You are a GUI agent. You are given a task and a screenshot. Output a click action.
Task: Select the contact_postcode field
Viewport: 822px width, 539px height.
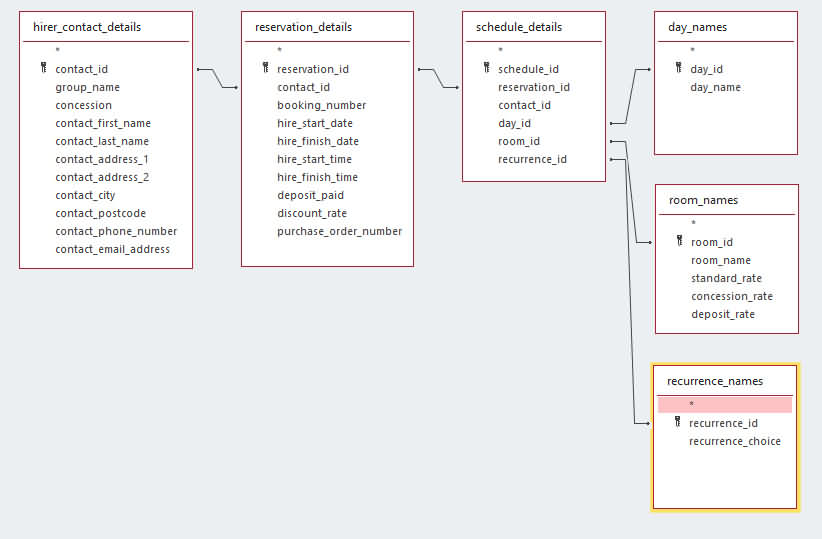click(x=101, y=213)
